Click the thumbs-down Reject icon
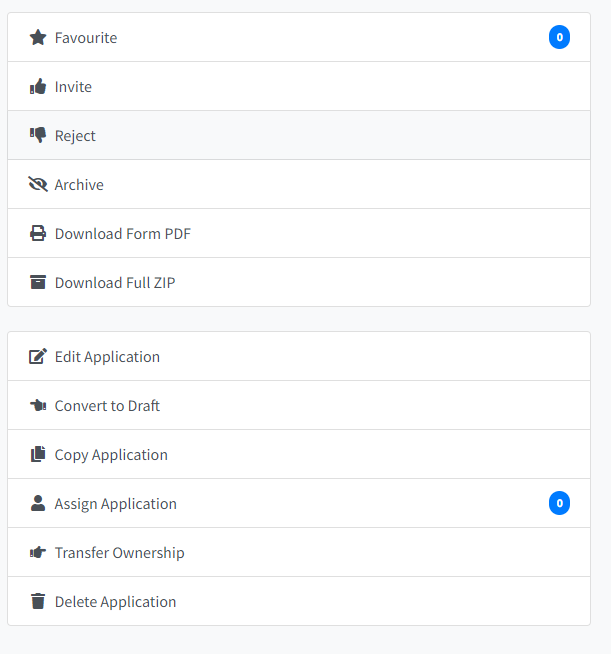This screenshot has width=611, height=654. pos(38,135)
